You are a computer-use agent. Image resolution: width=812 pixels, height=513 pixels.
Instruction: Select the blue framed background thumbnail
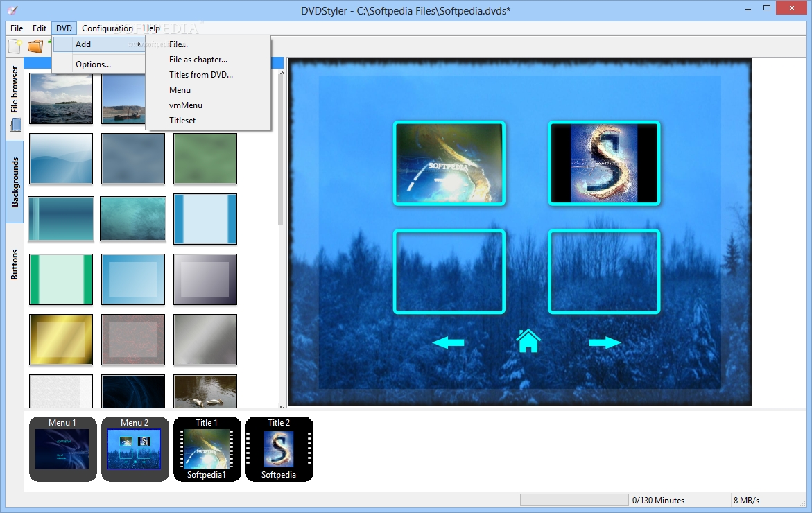133,279
